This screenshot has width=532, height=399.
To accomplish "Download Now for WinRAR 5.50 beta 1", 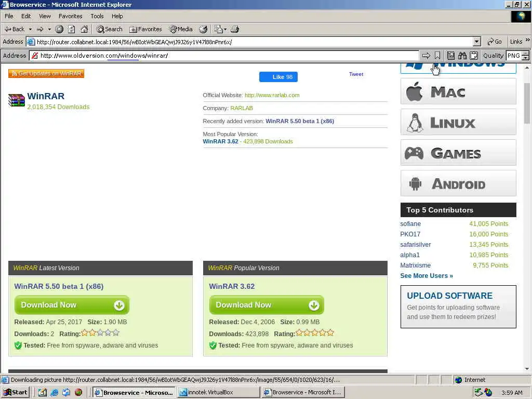I will (72, 305).
